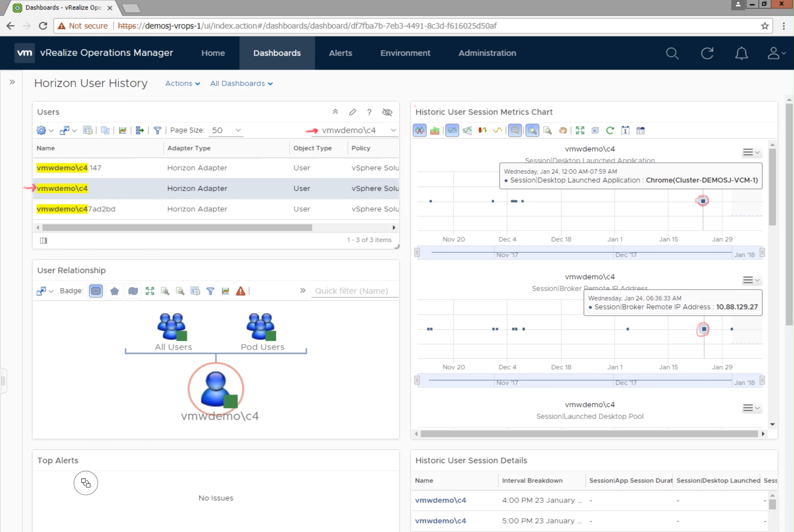
Task: Click the red alert triangle icon
Action: point(241,291)
